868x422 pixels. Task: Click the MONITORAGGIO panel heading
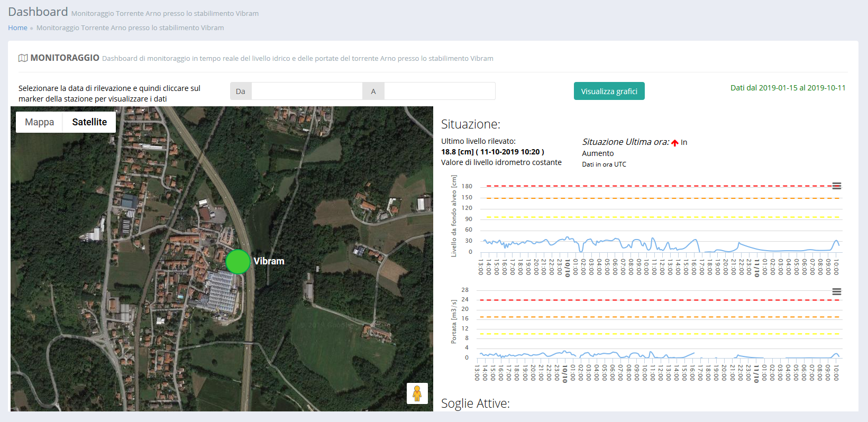[65, 58]
